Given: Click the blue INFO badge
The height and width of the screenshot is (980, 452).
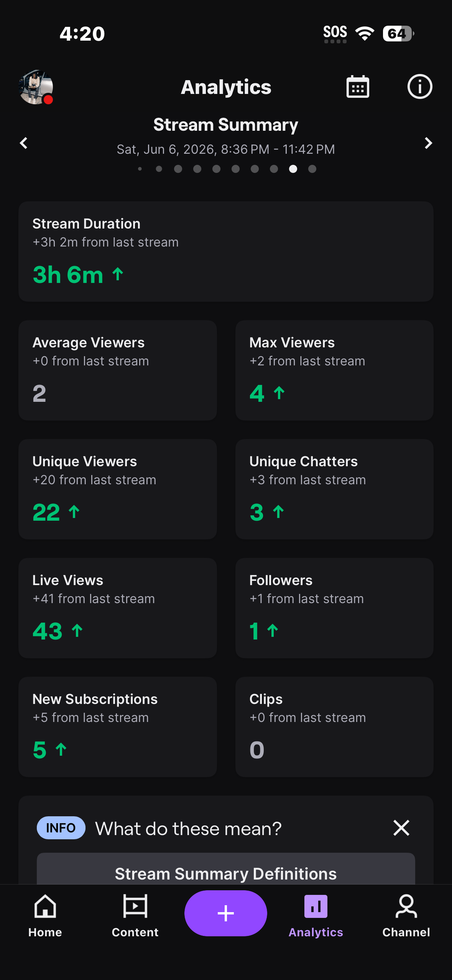Looking at the screenshot, I should (61, 828).
